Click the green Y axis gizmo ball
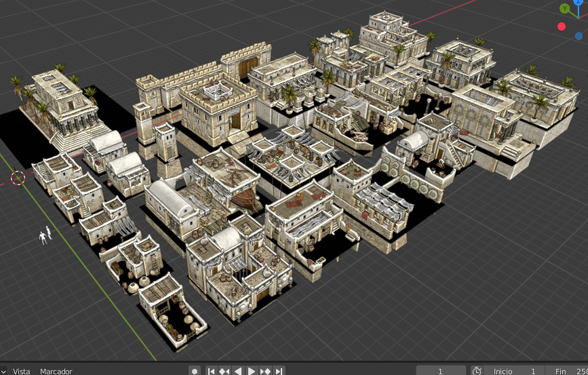 click(x=565, y=9)
